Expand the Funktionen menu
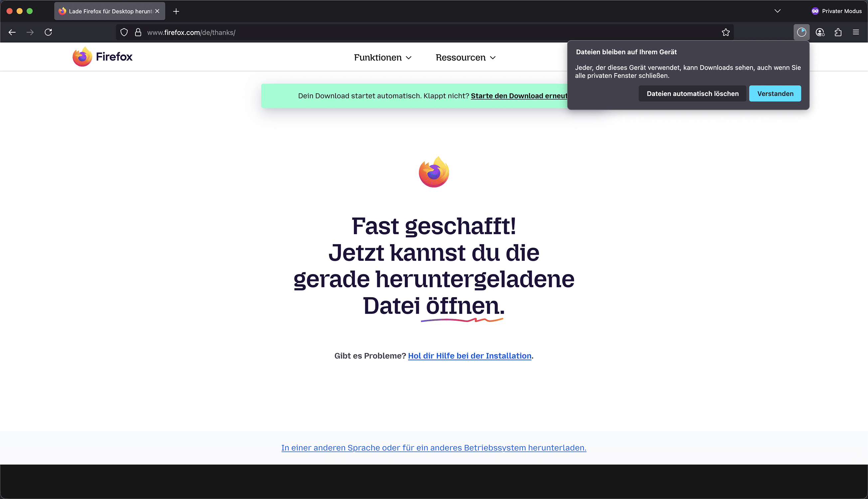This screenshot has height=499, width=868. point(383,58)
